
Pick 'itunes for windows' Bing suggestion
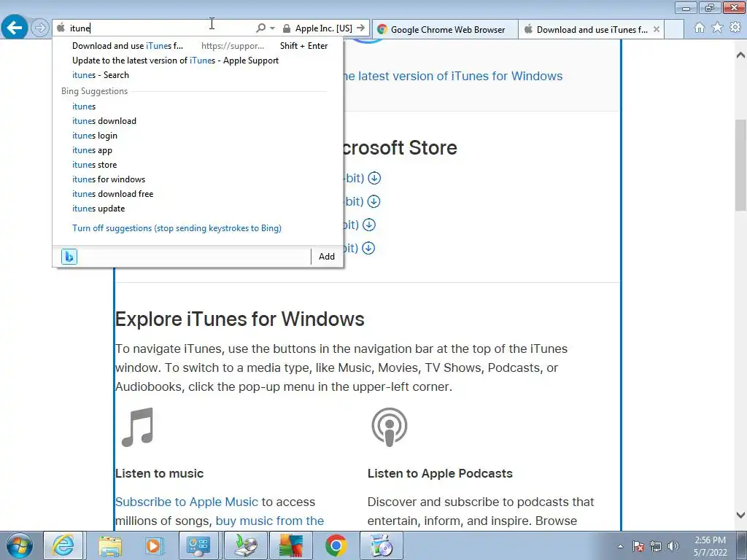(x=197, y=179)
